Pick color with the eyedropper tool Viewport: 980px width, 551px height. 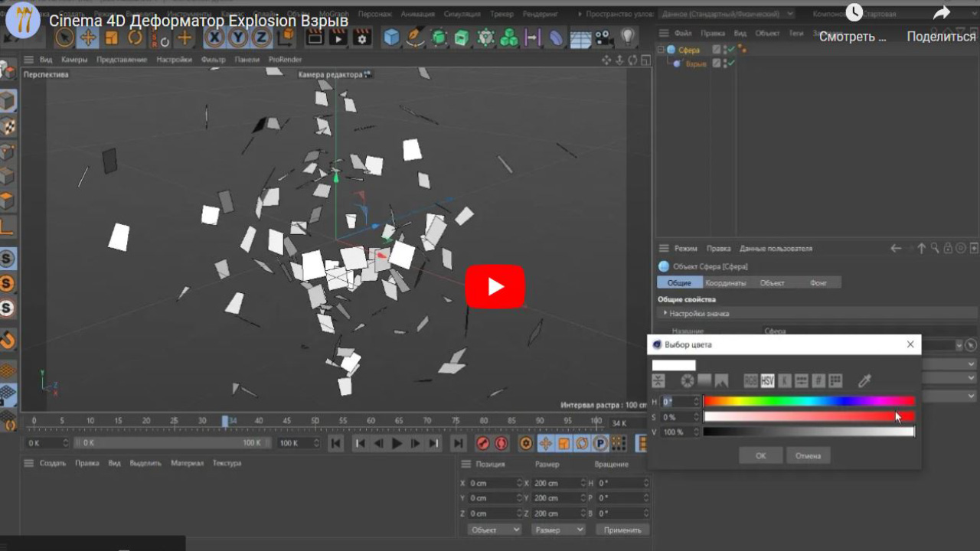click(864, 380)
